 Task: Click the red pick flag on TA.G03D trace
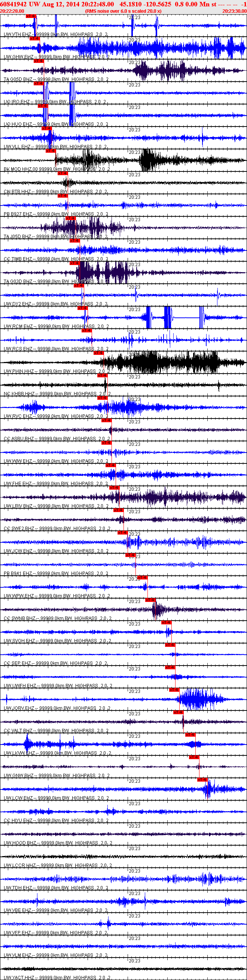[74, 263]
